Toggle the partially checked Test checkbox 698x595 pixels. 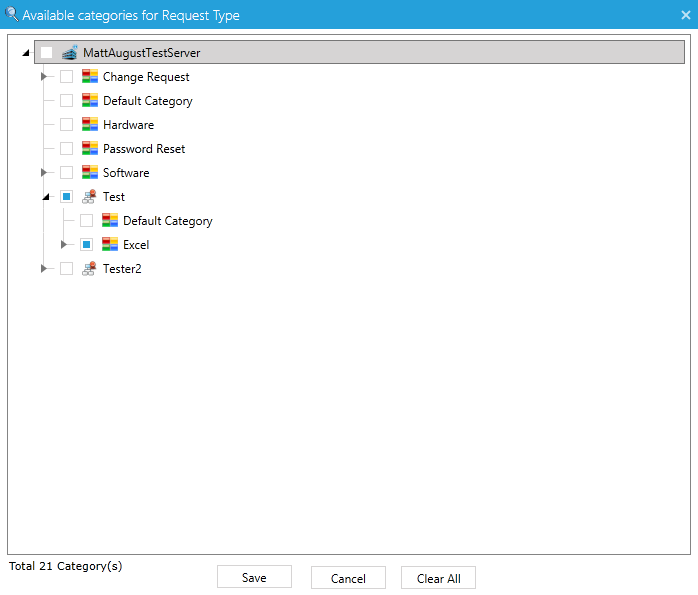(x=66, y=197)
